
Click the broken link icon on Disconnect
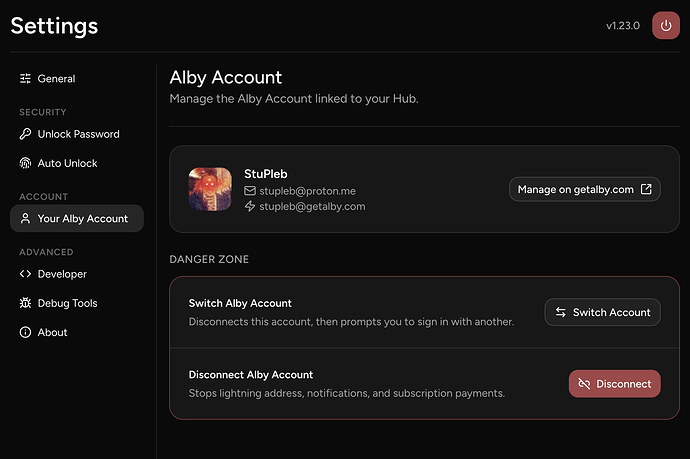point(584,384)
